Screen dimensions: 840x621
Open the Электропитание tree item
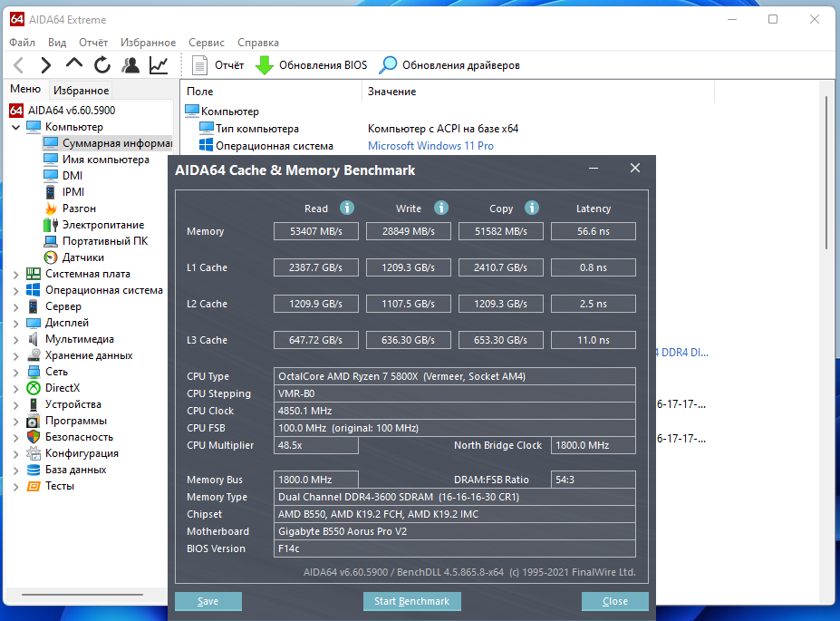tap(94, 225)
